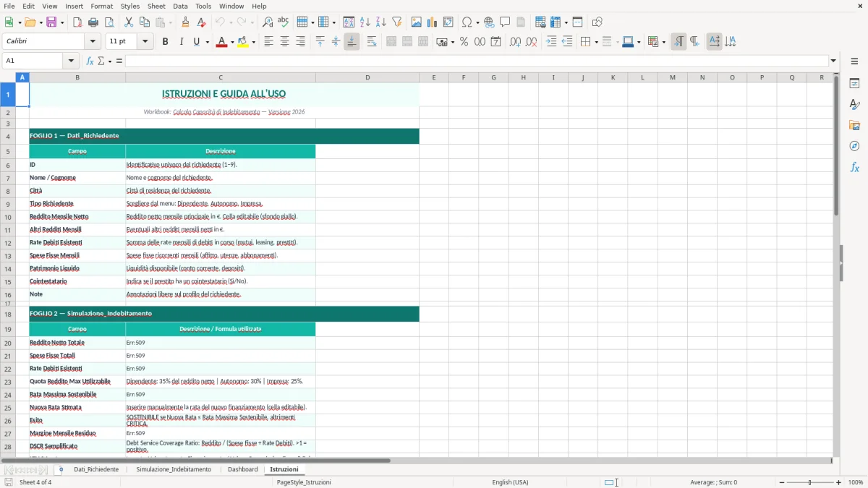868x488 pixels.
Task: Toggle Align Bottom
Action: pyautogui.click(x=352, y=42)
